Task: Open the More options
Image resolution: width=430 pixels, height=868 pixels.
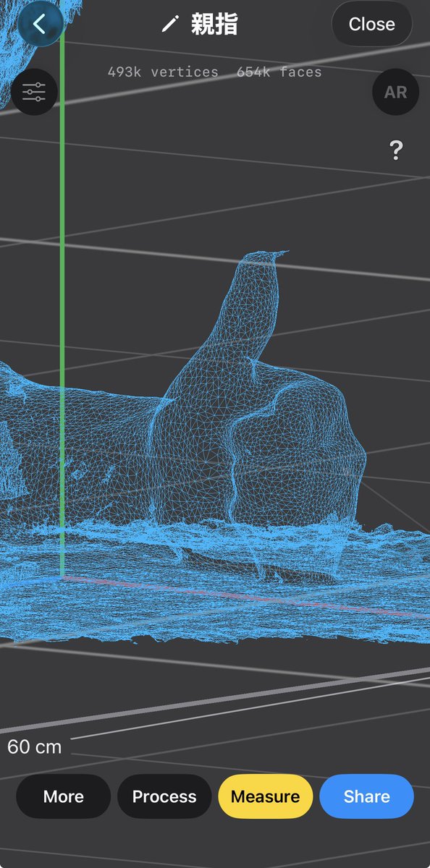Action: point(63,796)
